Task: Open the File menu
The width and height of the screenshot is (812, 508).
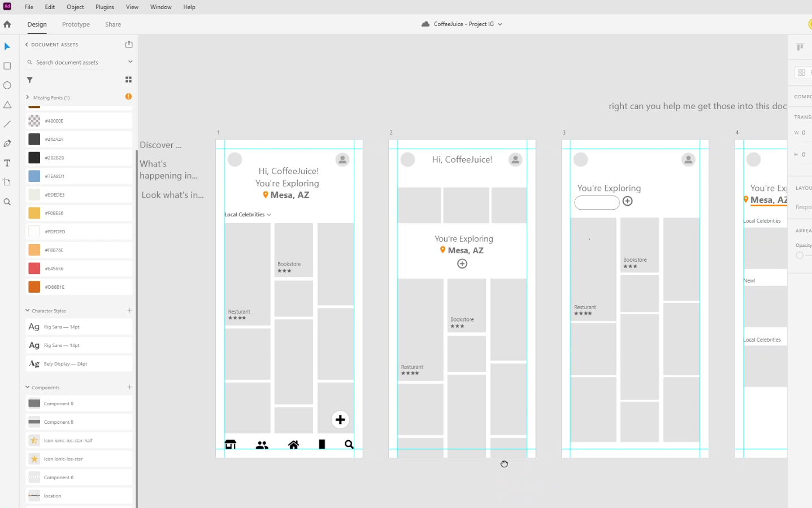Action: click(29, 7)
